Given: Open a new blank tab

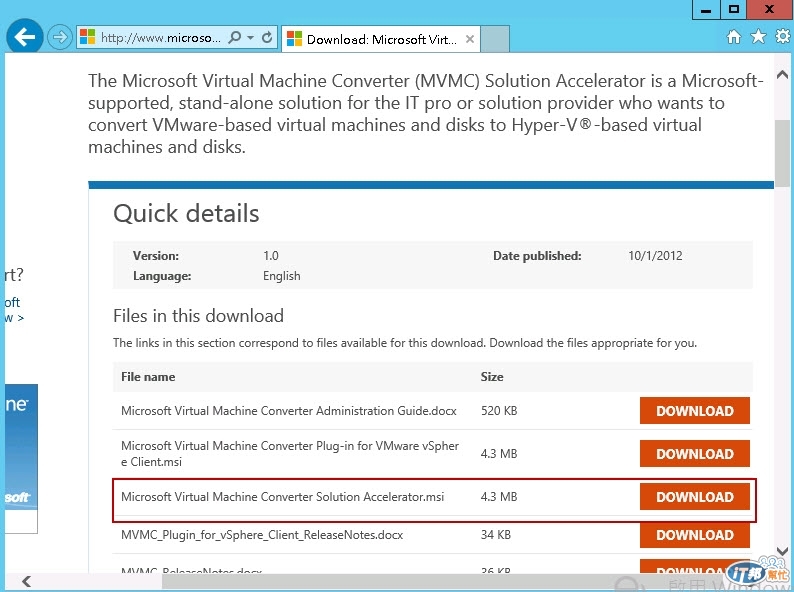Looking at the screenshot, I should pos(495,39).
